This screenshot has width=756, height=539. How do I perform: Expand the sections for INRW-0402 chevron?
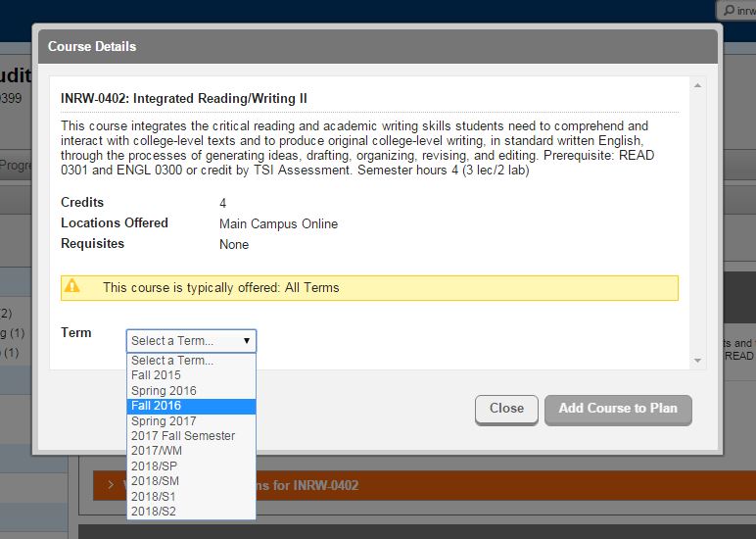[111, 484]
